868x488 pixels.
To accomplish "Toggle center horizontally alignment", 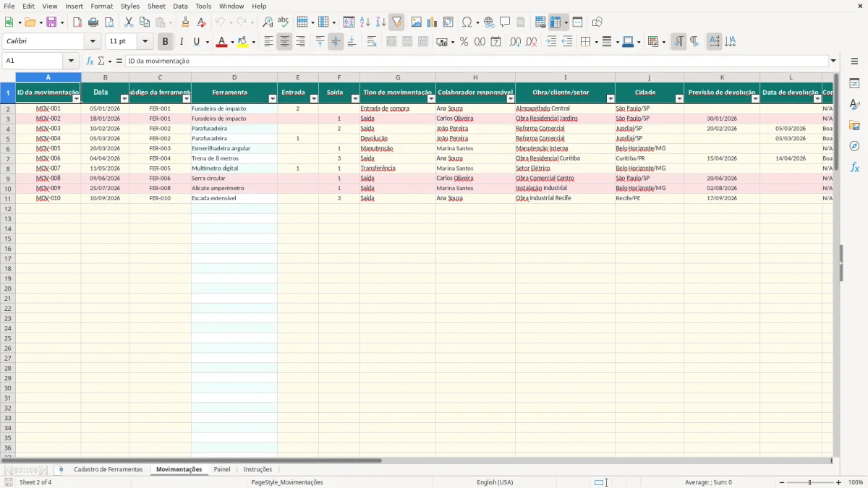I will coord(284,42).
